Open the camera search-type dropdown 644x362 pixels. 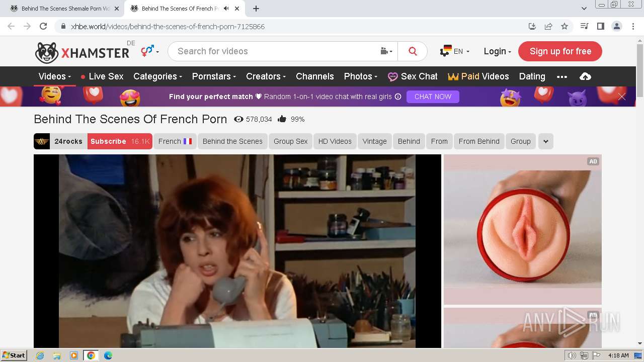tap(386, 51)
